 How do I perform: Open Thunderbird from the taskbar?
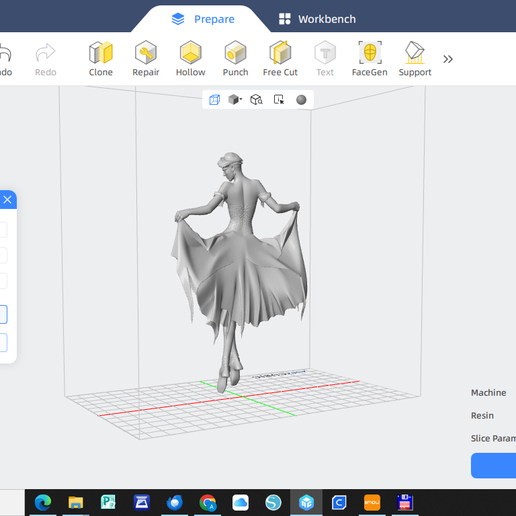point(174,502)
